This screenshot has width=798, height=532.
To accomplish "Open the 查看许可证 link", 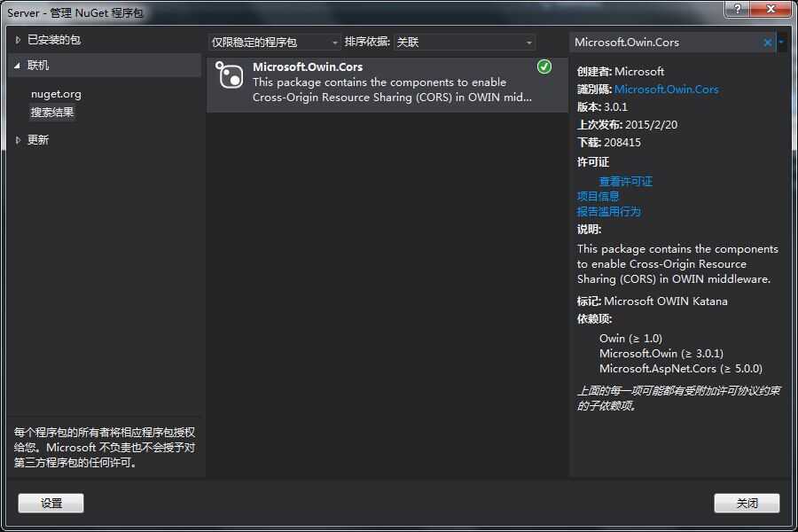I will pyautogui.click(x=625, y=181).
